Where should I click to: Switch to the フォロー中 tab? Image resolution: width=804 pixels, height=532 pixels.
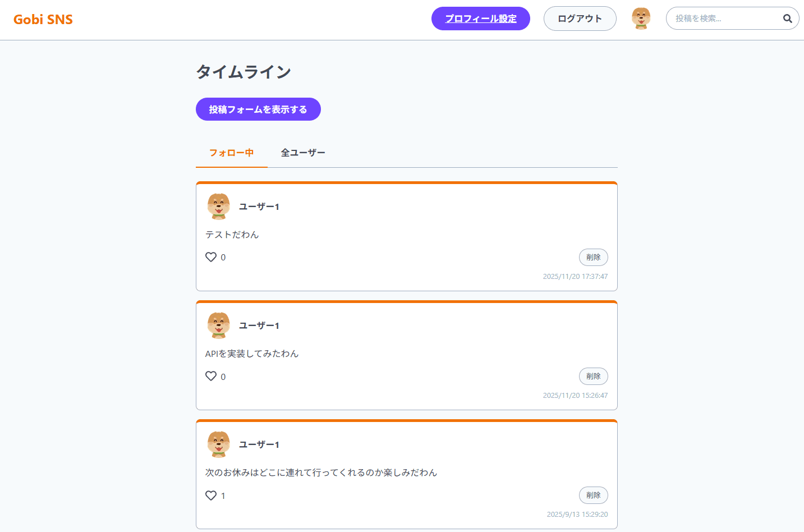[x=231, y=153]
